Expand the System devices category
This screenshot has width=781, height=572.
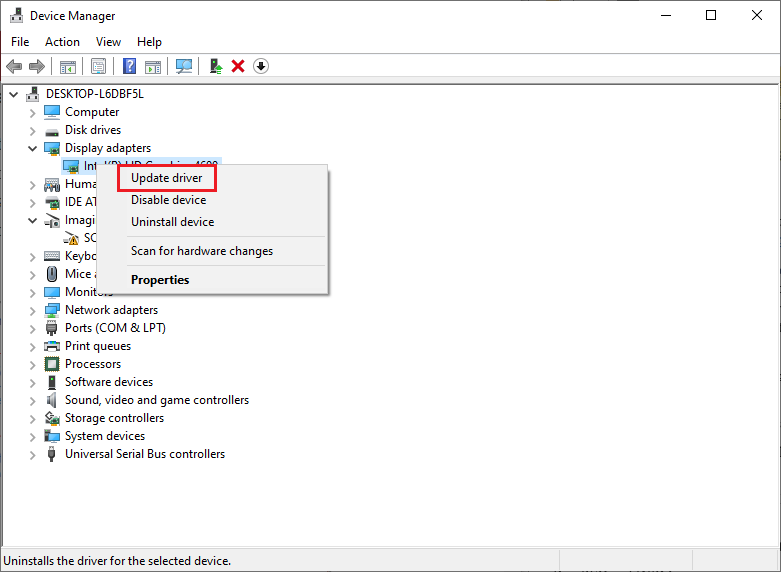(x=33, y=436)
